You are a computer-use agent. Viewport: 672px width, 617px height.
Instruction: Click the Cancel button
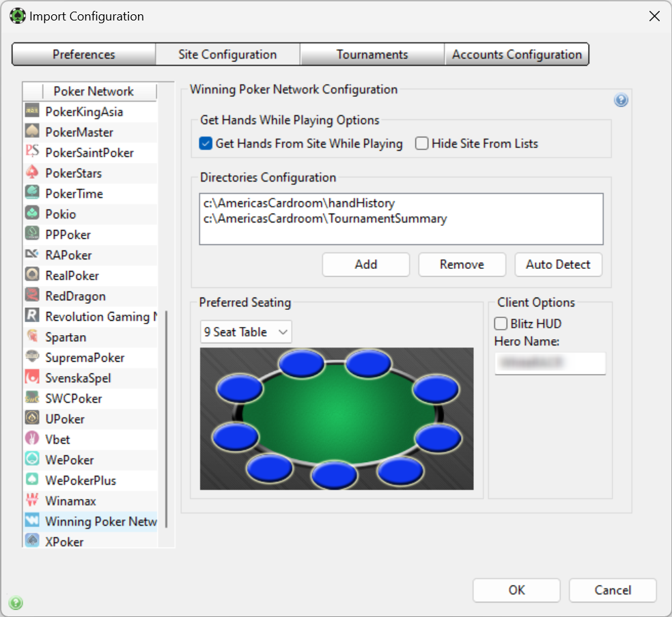point(613,590)
